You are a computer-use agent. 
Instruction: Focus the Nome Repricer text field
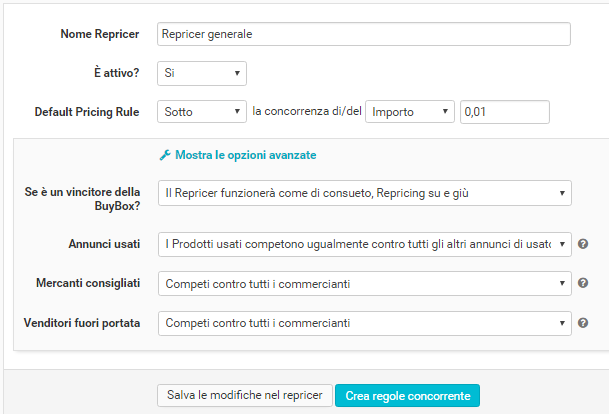coord(364,34)
